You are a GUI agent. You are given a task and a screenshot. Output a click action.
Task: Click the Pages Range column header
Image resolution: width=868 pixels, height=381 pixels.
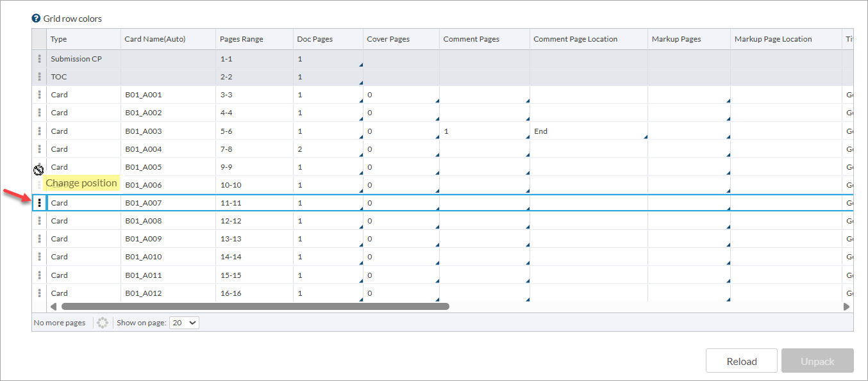point(255,39)
